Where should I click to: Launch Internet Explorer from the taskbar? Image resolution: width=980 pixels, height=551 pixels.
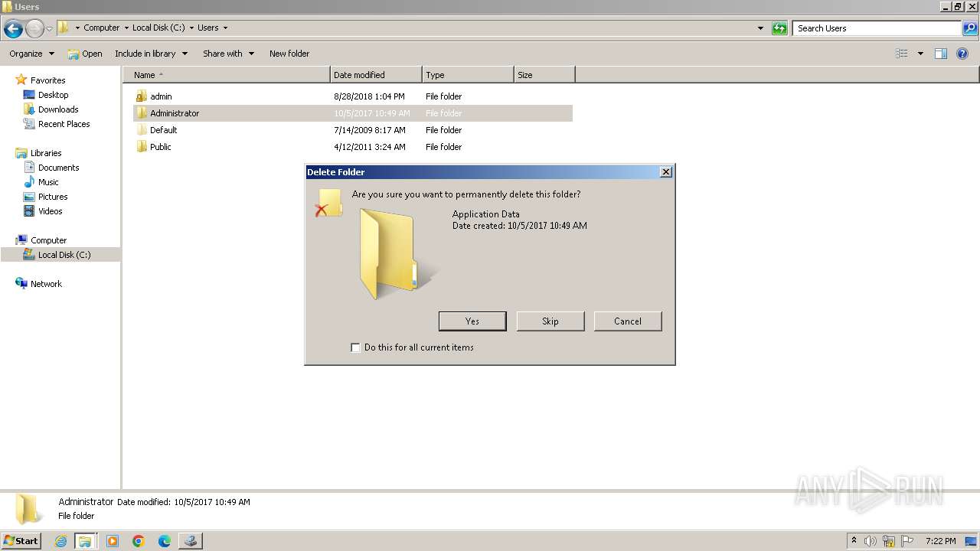point(60,541)
